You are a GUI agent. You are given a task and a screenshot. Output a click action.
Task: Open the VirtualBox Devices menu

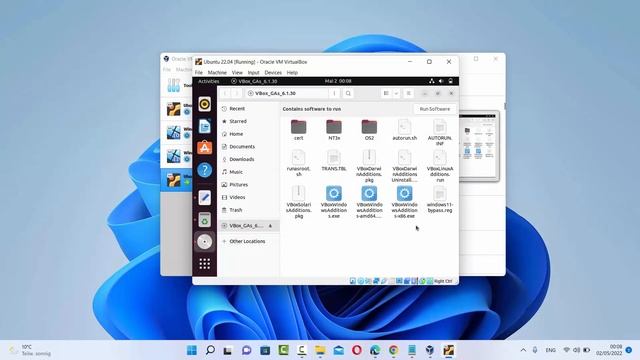[x=273, y=73]
